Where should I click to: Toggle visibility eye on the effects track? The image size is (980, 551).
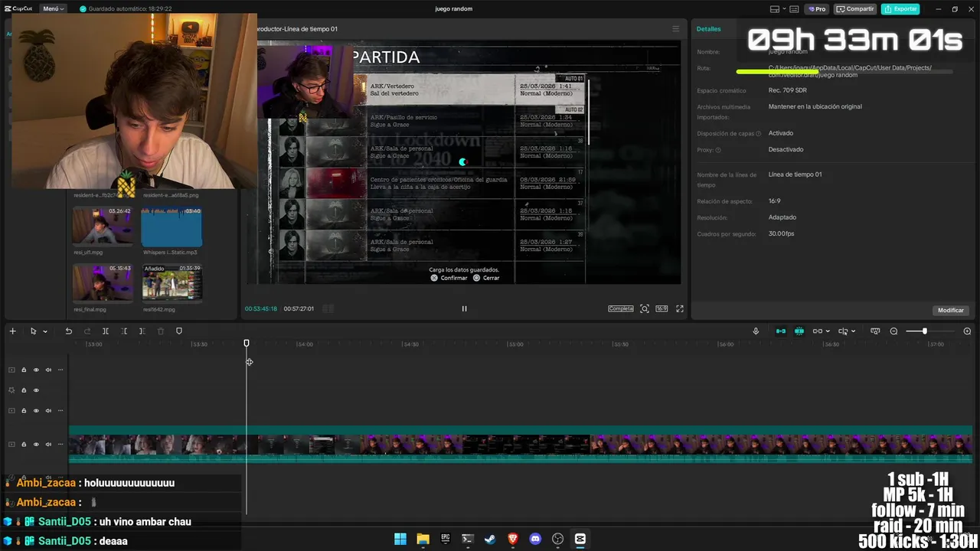coord(36,390)
